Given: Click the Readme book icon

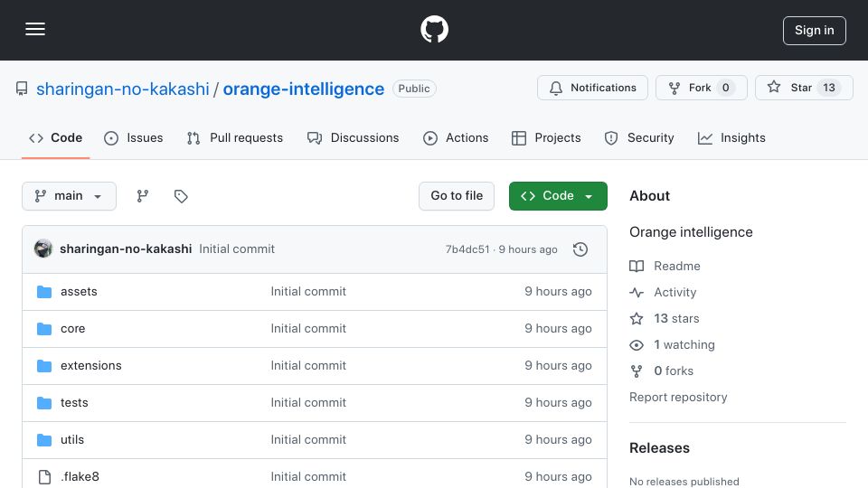Looking at the screenshot, I should (637, 266).
